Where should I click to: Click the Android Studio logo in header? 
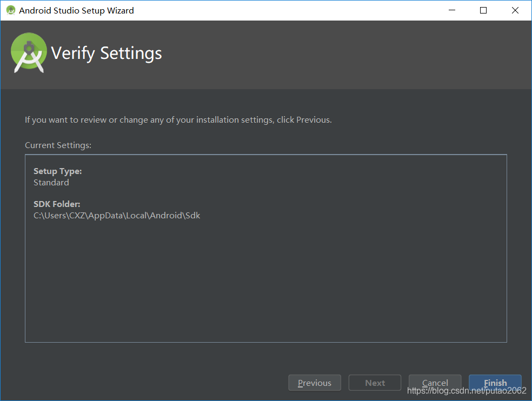(x=29, y=52)
